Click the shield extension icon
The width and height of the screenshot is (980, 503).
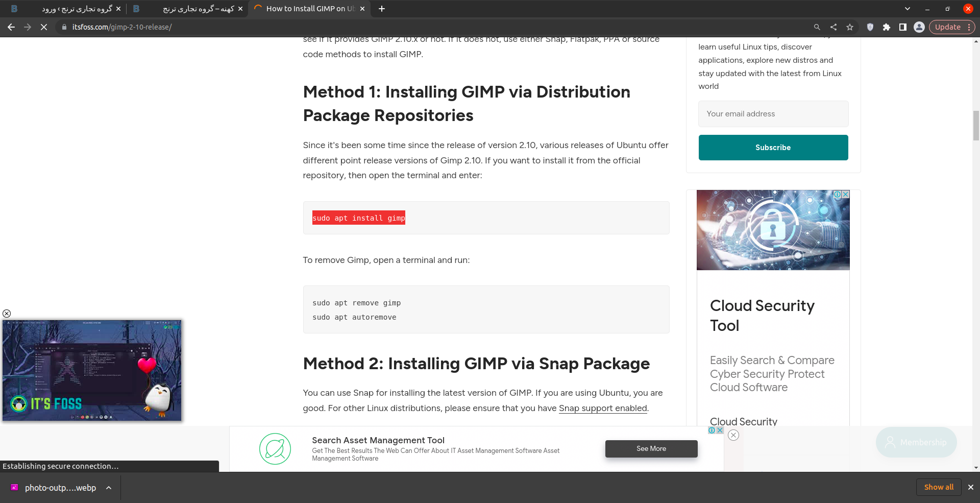(870, 27)
